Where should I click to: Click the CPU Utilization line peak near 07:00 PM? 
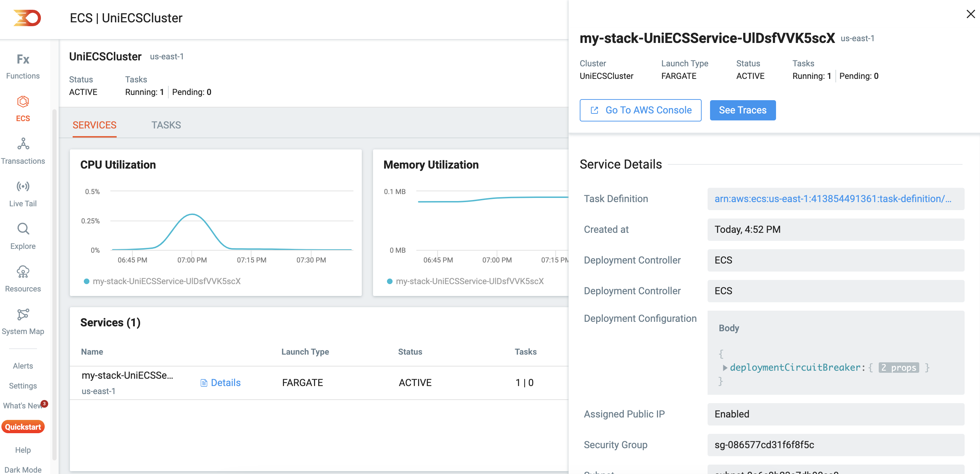(192, 215)
